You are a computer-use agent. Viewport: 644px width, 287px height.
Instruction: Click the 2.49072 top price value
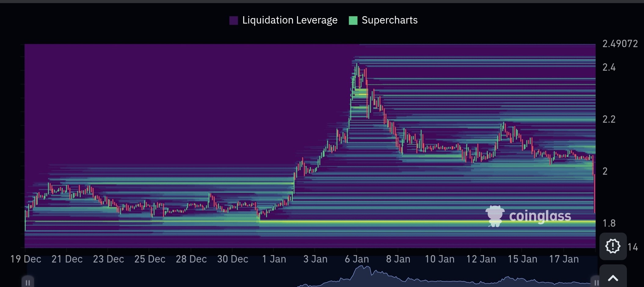[620, 44]
